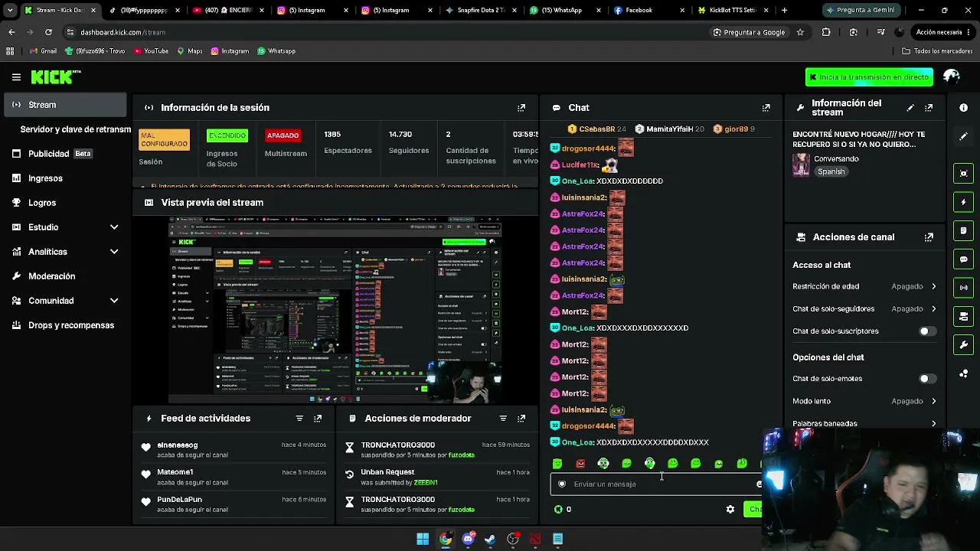The height and width of the screenshot is (551, 980).
Task: Open Restricción de edad options
Action: (864, 286)
